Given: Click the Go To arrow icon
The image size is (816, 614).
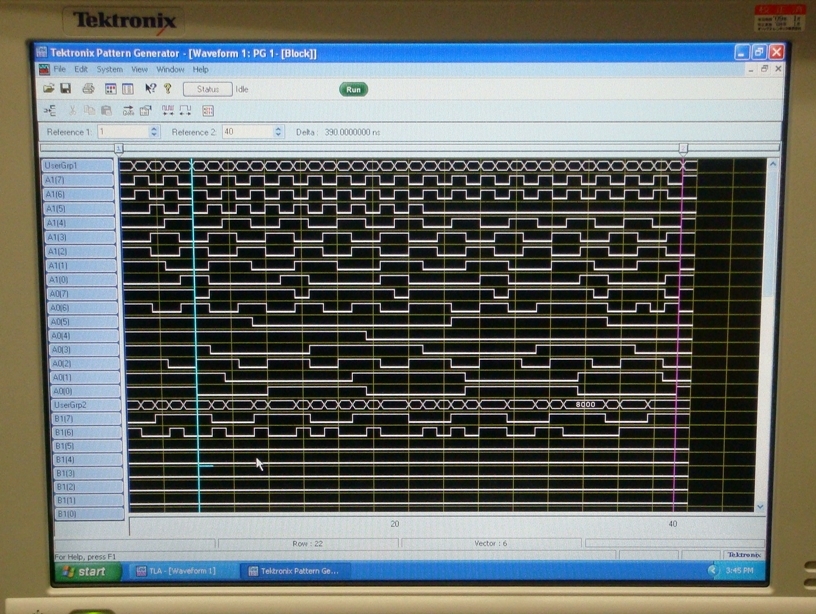Looking at the screenshot, I should (x=128, y=110).
